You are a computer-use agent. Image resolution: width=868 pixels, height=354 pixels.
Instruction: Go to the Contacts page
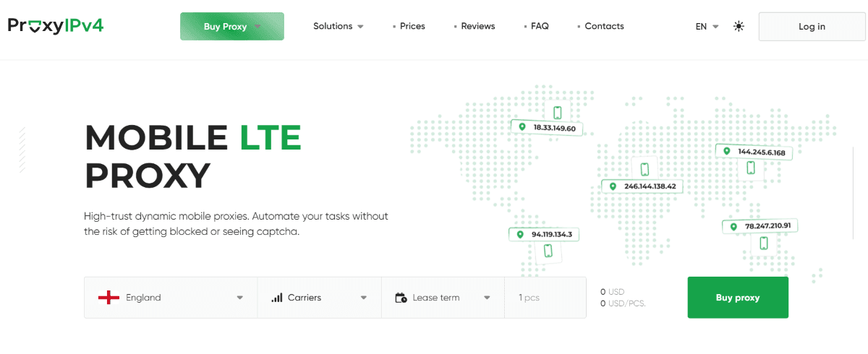coord(604,26)
